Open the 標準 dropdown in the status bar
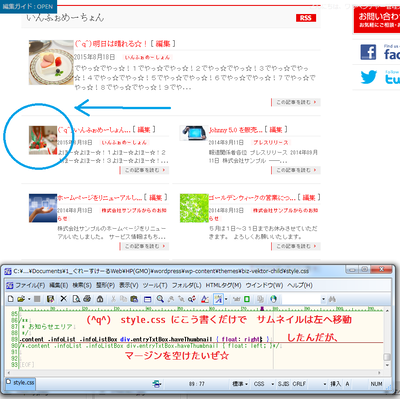The image size is (400, 399). pos(240,384)
